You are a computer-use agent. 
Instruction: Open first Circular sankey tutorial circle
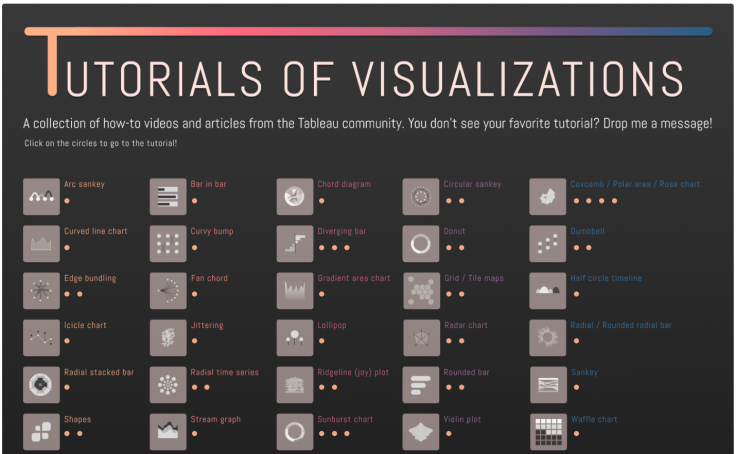(x=449, y=201)
